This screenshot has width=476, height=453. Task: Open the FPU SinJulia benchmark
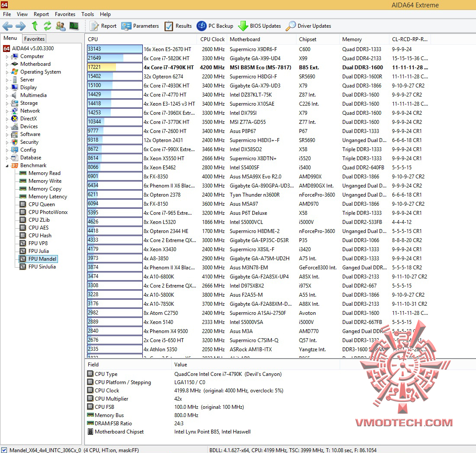point(42,267)
